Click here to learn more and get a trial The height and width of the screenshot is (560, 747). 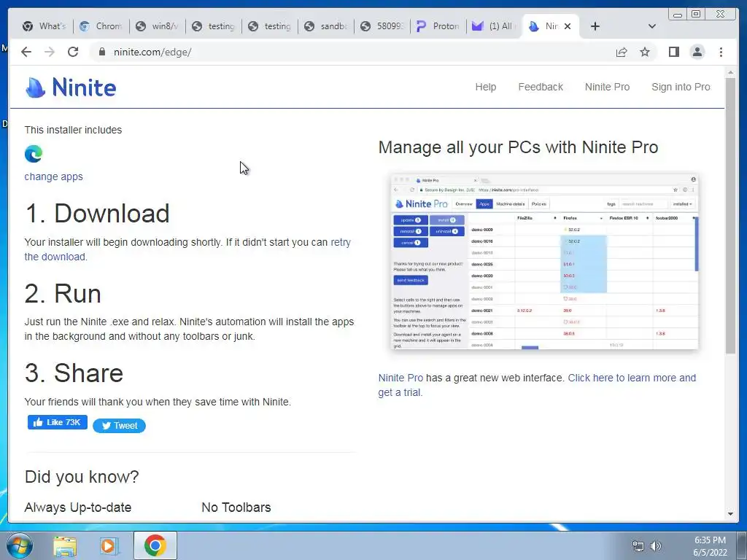(632, 378)
